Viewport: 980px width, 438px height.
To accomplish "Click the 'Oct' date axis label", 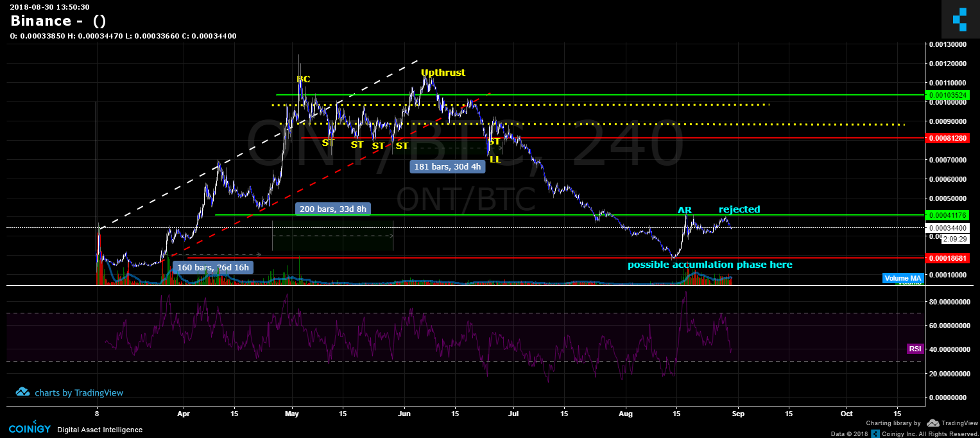I will (x=847, y=414).
